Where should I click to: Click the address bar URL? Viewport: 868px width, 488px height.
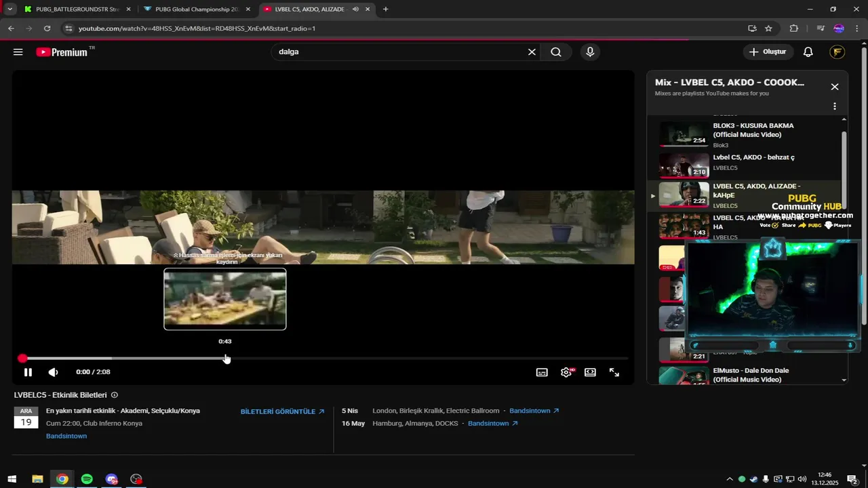(197, 28)
